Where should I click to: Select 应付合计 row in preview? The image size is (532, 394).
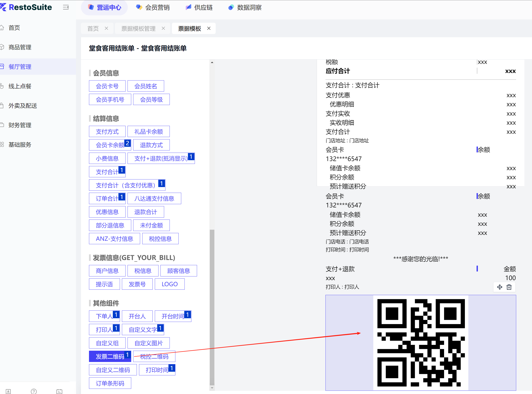click(x=420, y=71)
